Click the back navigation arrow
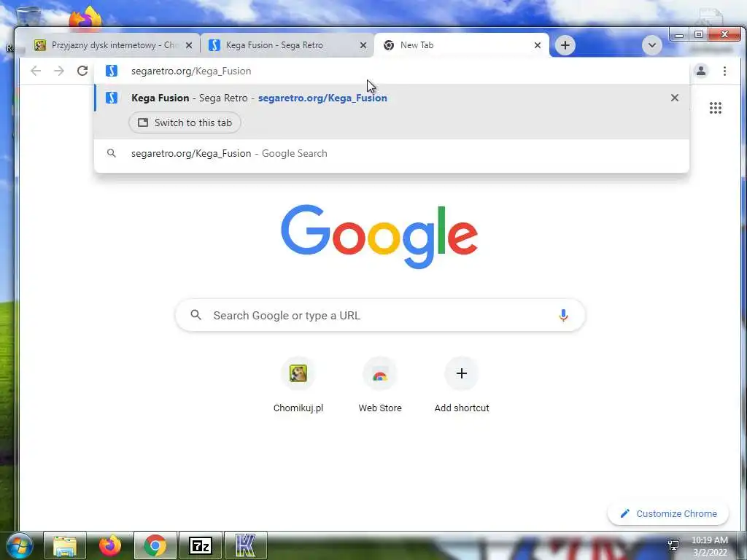The height and width of the screenshot is (560, 747). (36, 71)
